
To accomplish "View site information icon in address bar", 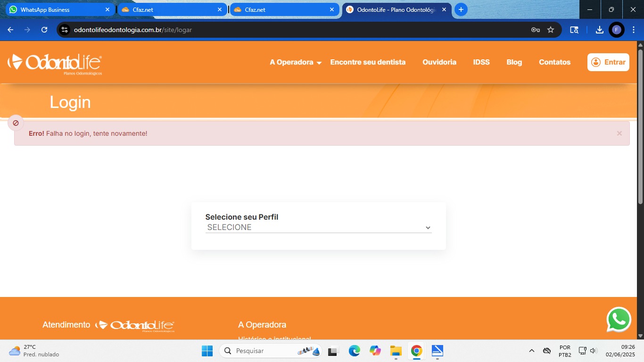I will [x=65, y=30].
